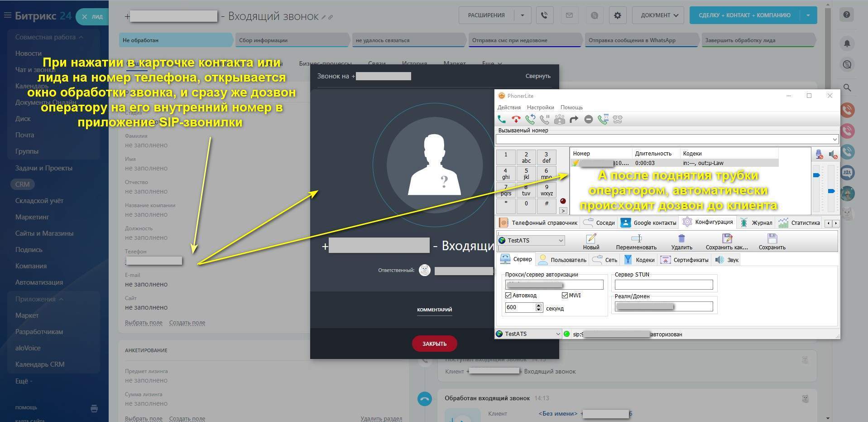Dial digit 5 jkl on the keypad

coord(526,174)
